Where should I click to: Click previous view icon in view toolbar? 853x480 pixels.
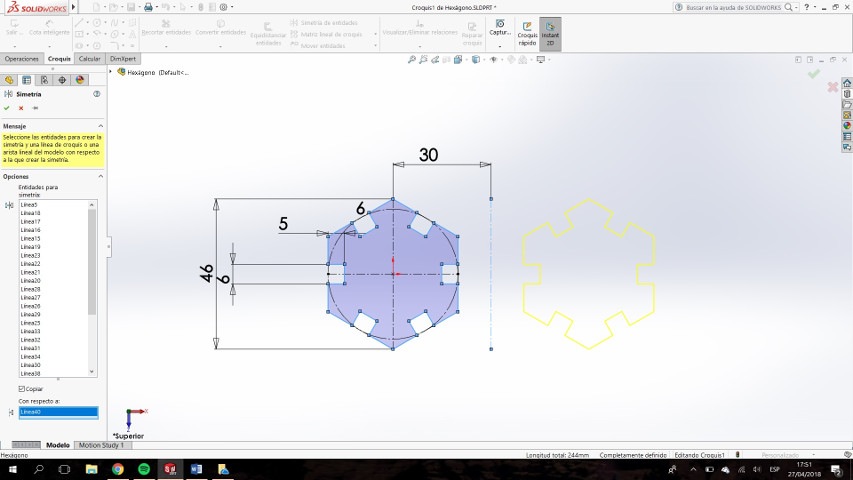pyautogui.click(x=435, y=59)
